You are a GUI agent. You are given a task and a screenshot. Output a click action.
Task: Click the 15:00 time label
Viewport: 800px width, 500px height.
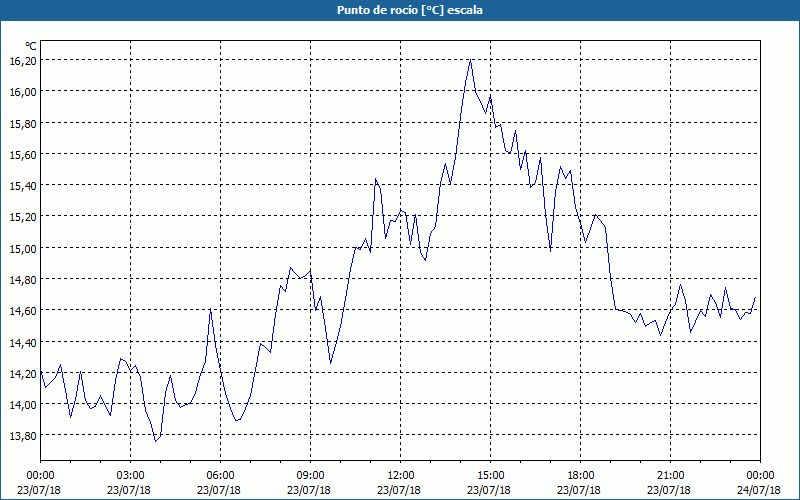tap(490, 476)
